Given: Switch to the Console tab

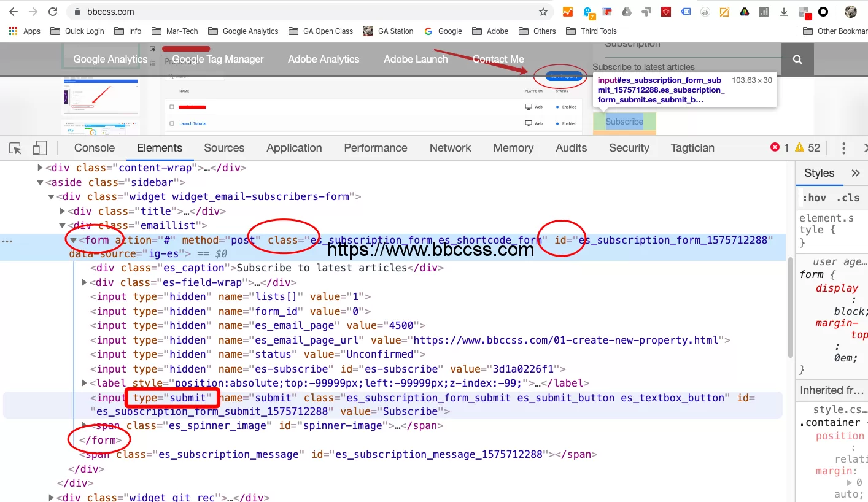Looking at the screenshot, I should pos(95,148).
